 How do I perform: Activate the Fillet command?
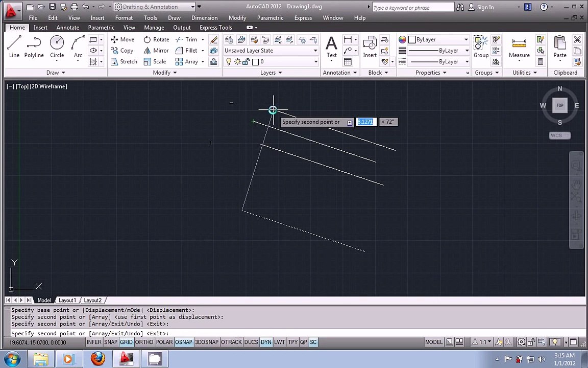click(x=186, y=50)
